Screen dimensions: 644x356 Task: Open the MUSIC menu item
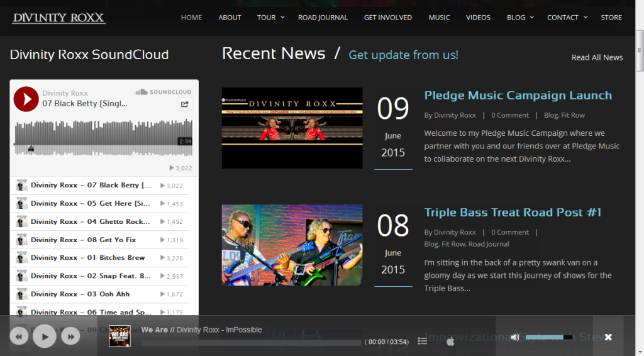coord(439,17)
